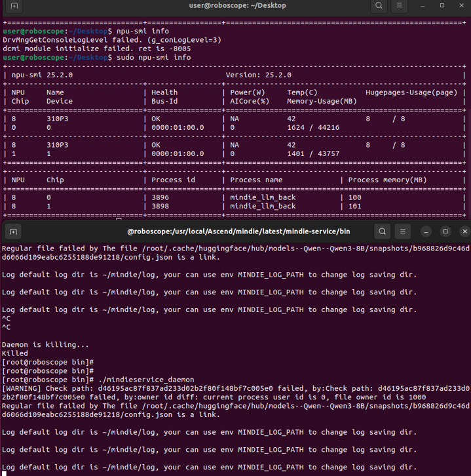The image size is (471, 476).
Task: Click the './mindieservice_daemon' command text
Action: point(150,380)
